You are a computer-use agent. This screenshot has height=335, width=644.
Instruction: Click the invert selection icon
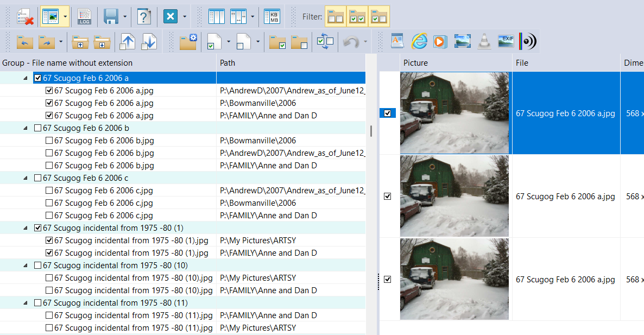pos(325,42)
